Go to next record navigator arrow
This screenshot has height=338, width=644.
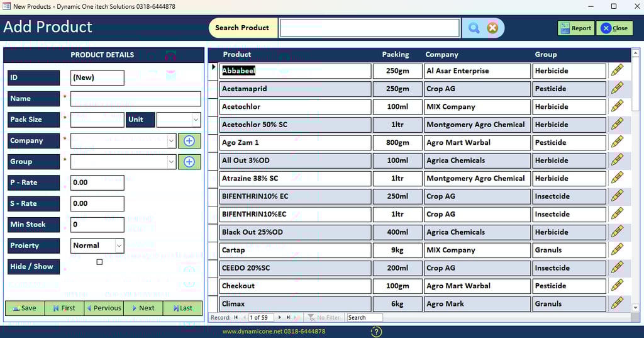click(x=280, y=317)
